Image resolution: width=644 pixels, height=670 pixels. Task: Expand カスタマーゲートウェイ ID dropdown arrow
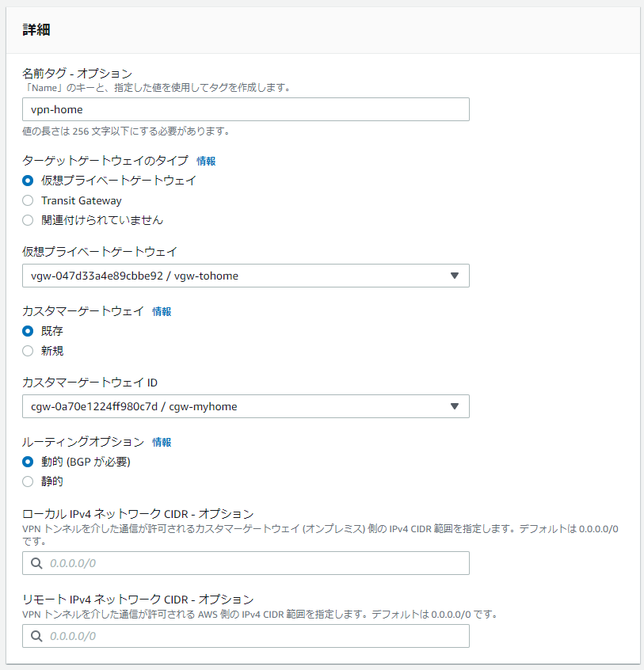(x=454, y=406)
